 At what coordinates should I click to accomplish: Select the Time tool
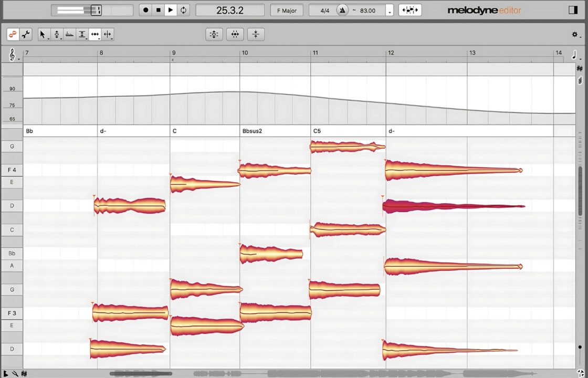point(95,35)
